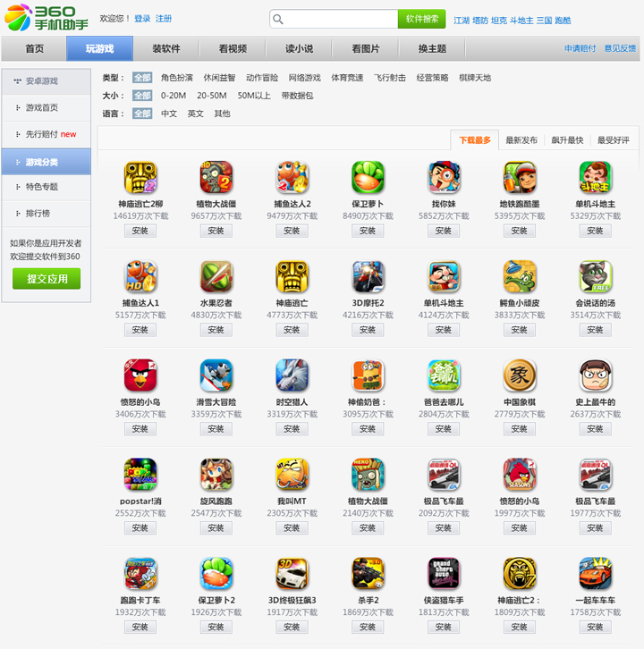Filter language by 英文
The image size is (644, 649).
coord(196,114)
